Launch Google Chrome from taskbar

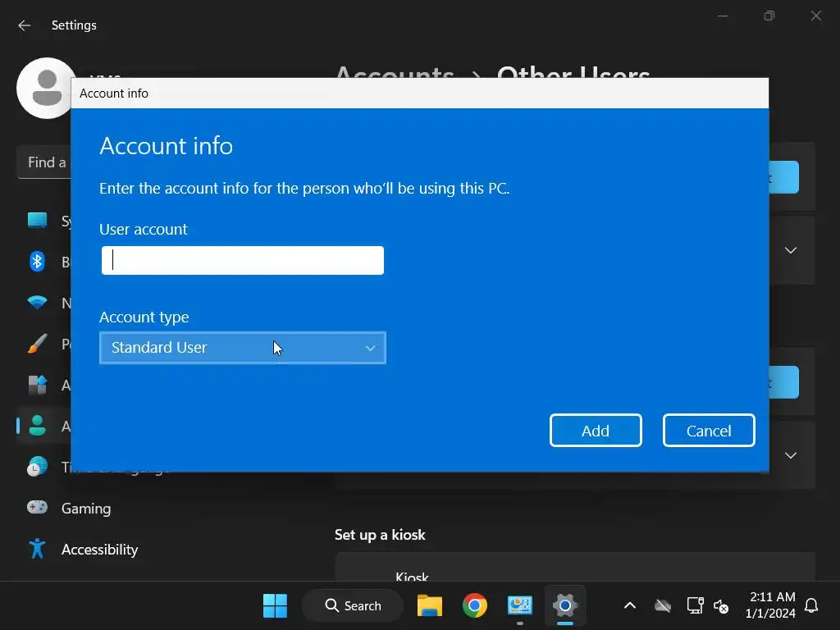(475, 606)
